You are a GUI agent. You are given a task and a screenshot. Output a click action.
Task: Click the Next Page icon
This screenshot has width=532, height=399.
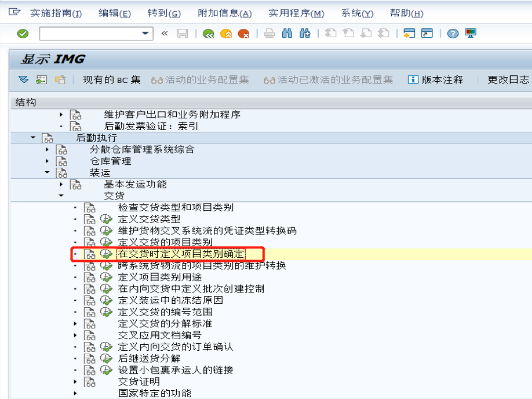tap(366, 33)
